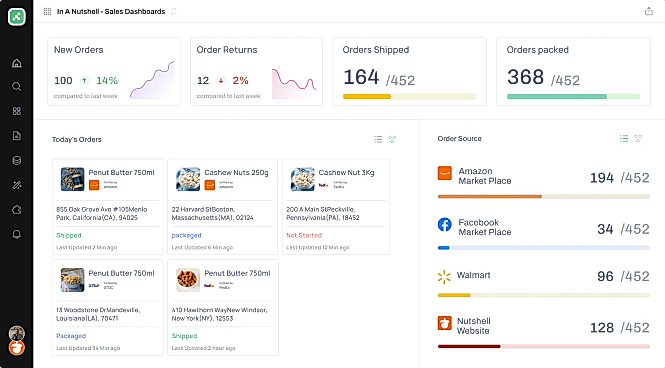The height and width of the screenshot is (368, 665).
Task: Click address 410 Hawthorn Way New Windsor
Action: coord(219,314)
